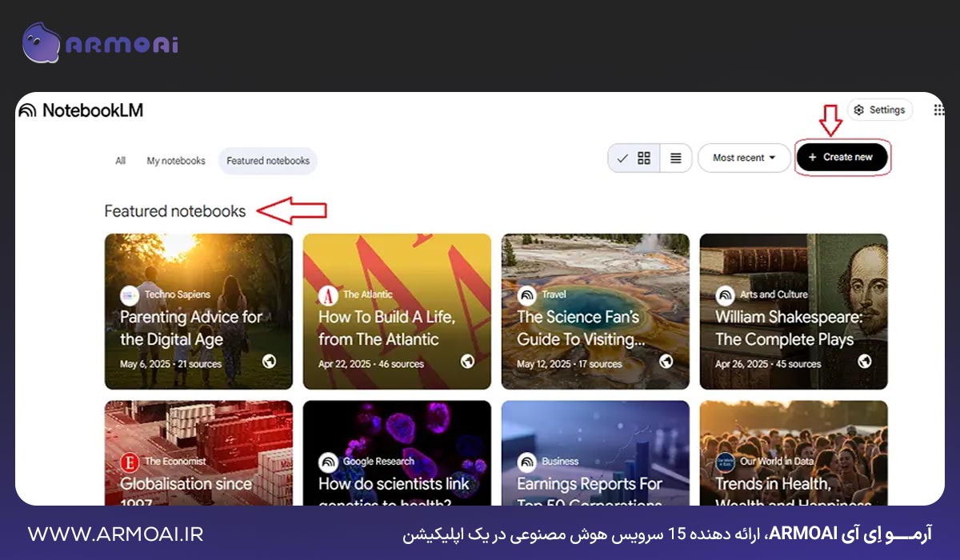Open the Google apps grid icon
The width and height of the screenshot is (960, 560).
pos(941,108)
